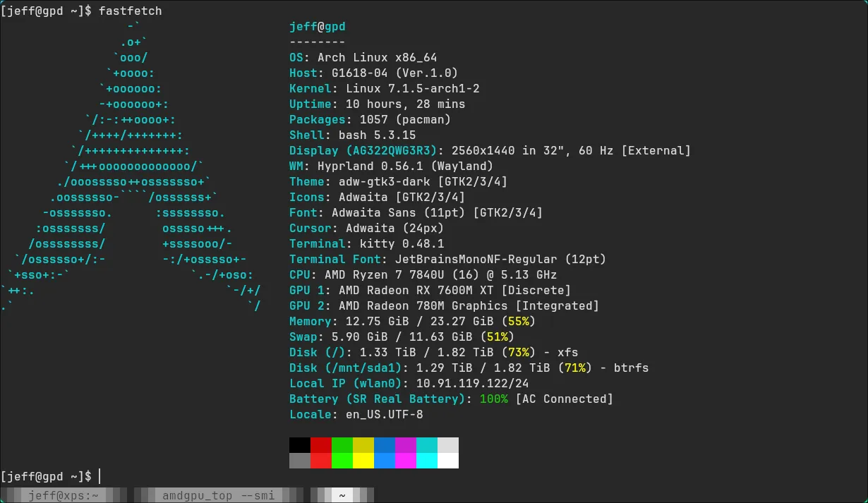Click the green '100%' battery percentage
Image resolution: width=868 pixels, height=503 pixels.
(494, 399)
